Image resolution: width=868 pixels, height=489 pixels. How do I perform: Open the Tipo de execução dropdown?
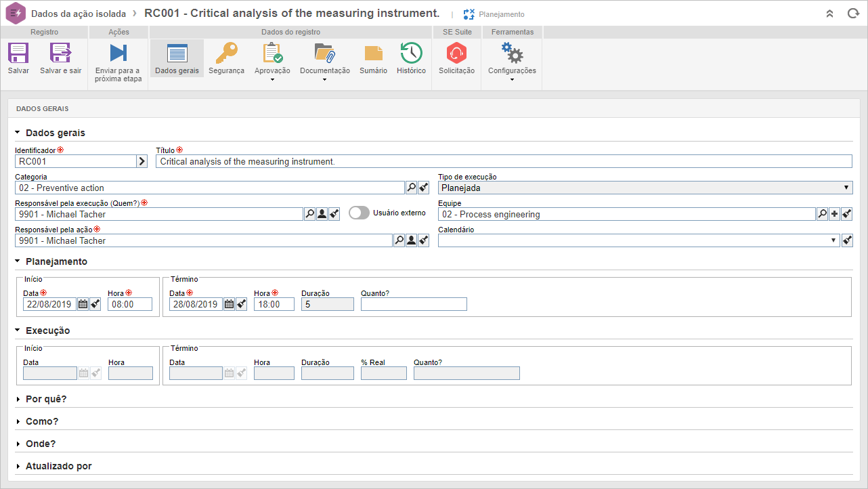tap(645, 188)
